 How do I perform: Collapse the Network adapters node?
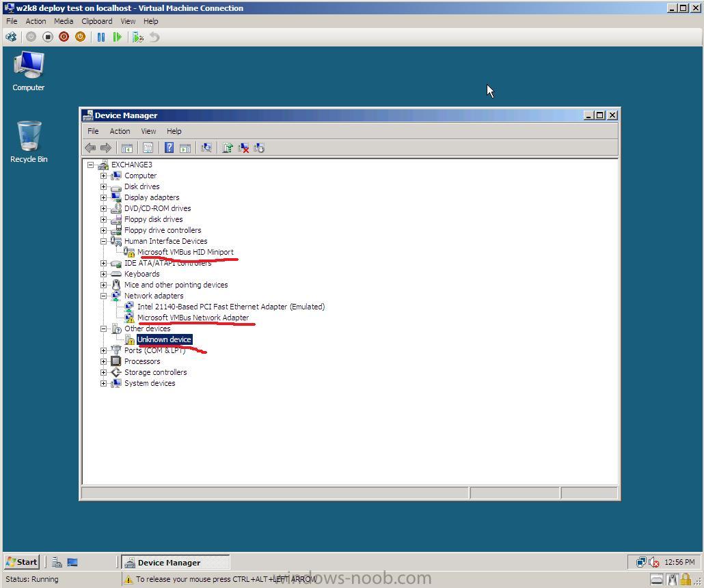[x=104, y=296]
